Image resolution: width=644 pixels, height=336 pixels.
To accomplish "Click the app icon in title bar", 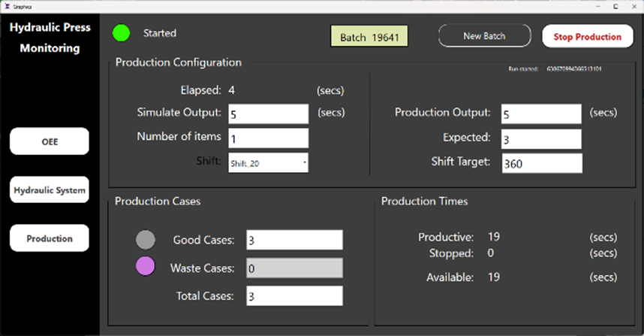I will 5,5.
